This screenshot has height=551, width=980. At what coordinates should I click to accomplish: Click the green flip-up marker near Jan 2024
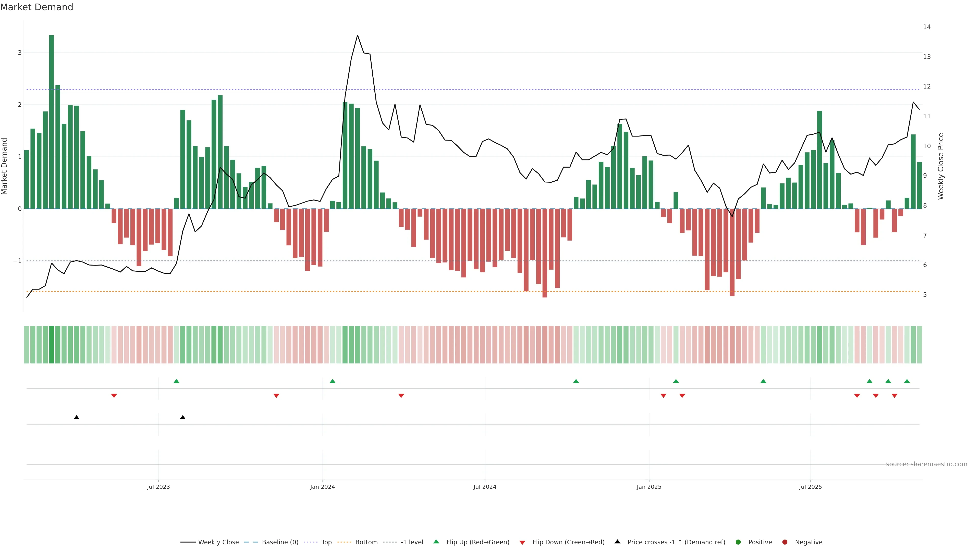[333, 381]
